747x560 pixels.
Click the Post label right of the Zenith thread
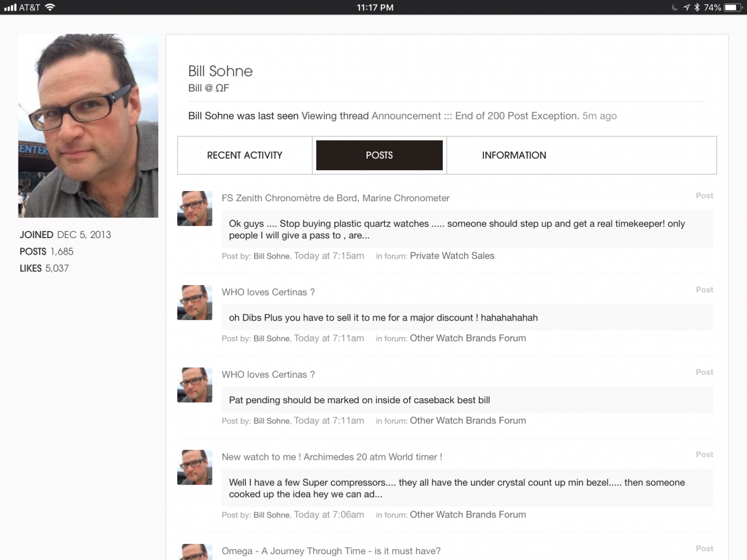tap(704, 196)
